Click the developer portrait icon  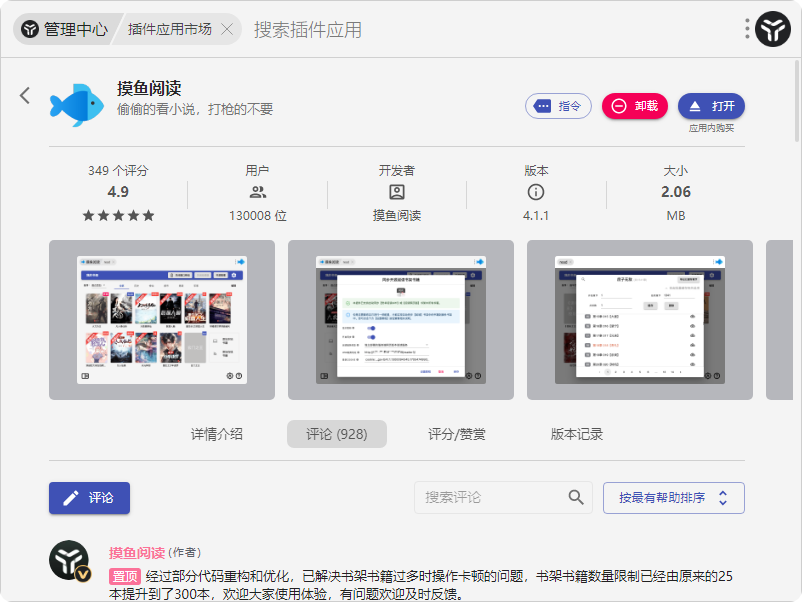coord(397,192)
